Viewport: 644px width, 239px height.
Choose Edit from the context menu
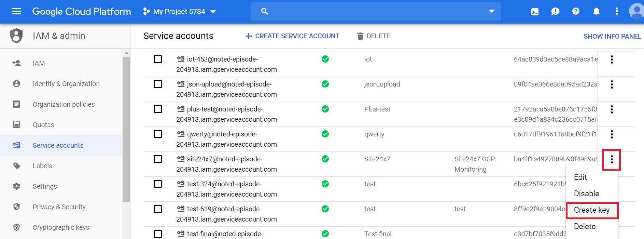[580, 177]
